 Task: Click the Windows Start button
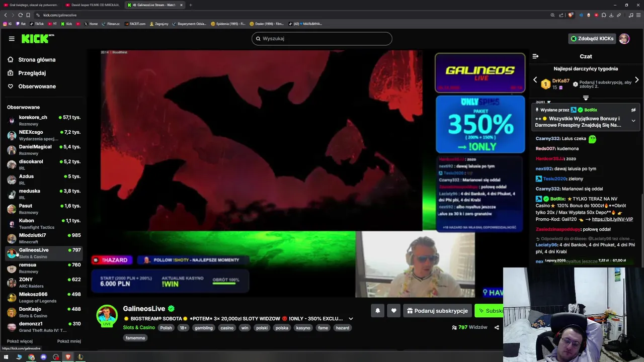point(6,357)
